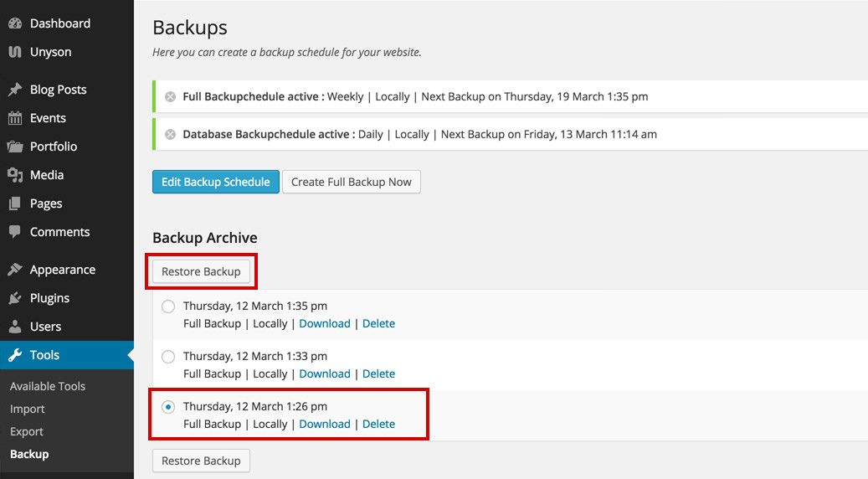
Task: Delete the 1:35 pm backup
Action: (378, 323)
